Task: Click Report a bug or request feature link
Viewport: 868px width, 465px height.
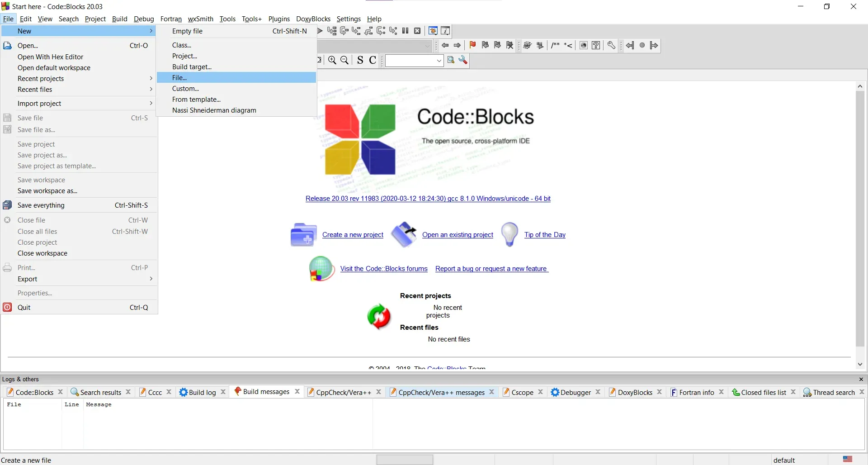Action: pos(491,268)
